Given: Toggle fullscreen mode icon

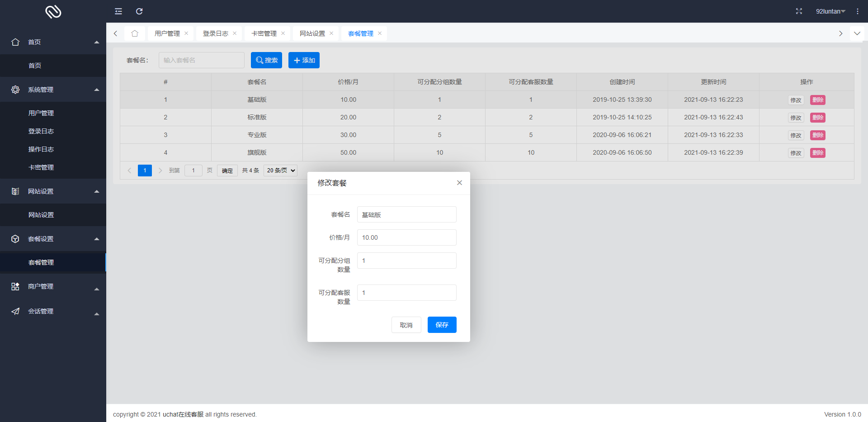Looking at the screenshot, I should [799, 11].
